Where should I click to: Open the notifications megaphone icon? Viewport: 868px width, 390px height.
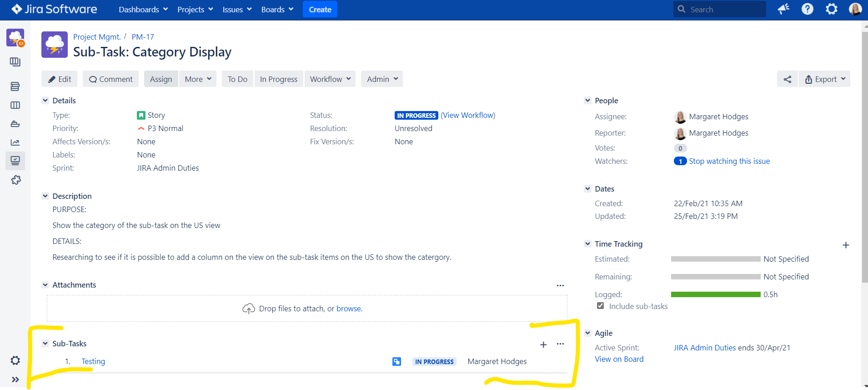tap(783, 9)
